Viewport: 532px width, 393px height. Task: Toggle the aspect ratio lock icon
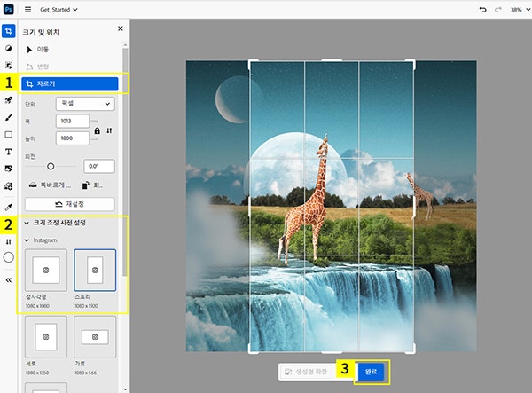tap(97, 130)
